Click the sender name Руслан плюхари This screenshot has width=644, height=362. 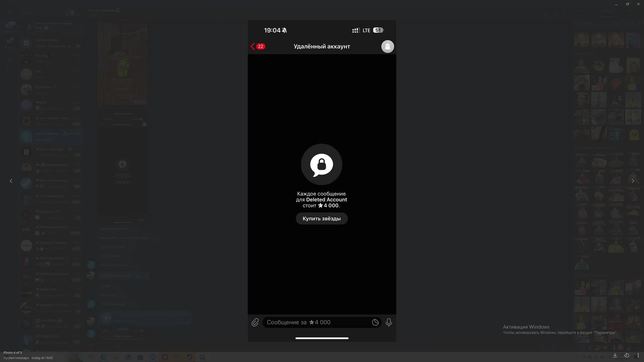(16, 358)
